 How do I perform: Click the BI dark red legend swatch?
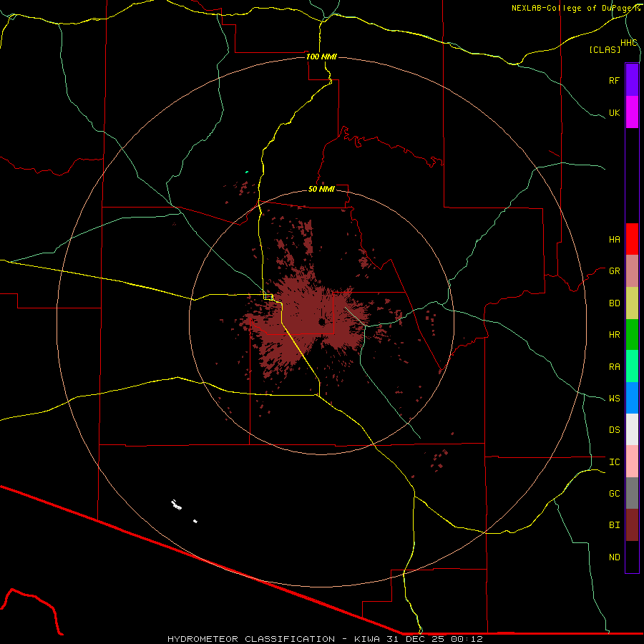coord(632,525)
